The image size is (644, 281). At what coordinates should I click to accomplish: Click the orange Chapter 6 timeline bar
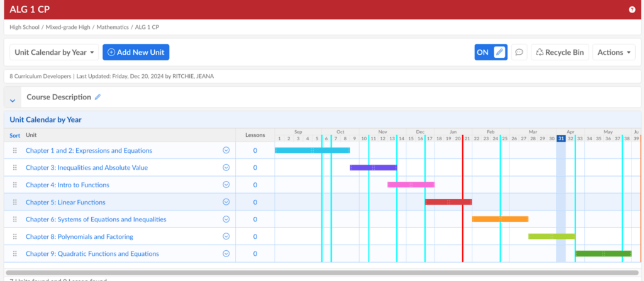pyautogui.click(x=500, y=219)
